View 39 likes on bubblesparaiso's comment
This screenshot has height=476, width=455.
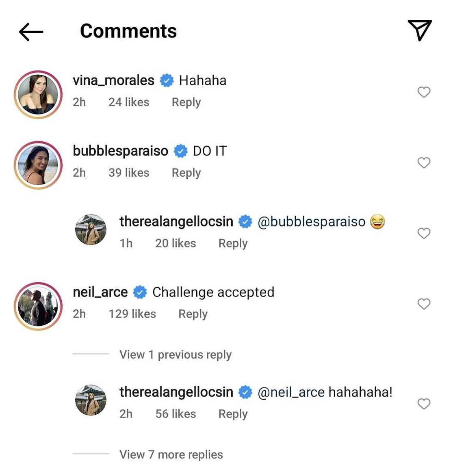129,173
